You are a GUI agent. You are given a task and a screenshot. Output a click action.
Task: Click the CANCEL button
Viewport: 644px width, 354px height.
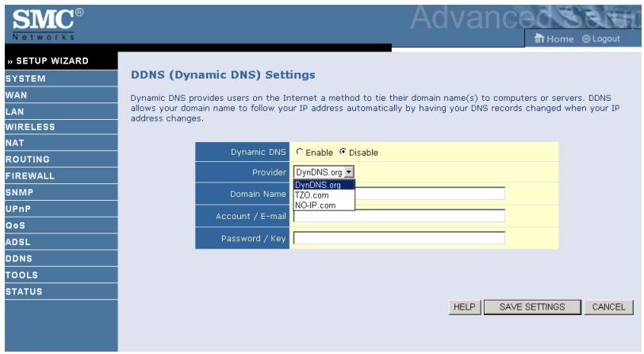[608, 307]
